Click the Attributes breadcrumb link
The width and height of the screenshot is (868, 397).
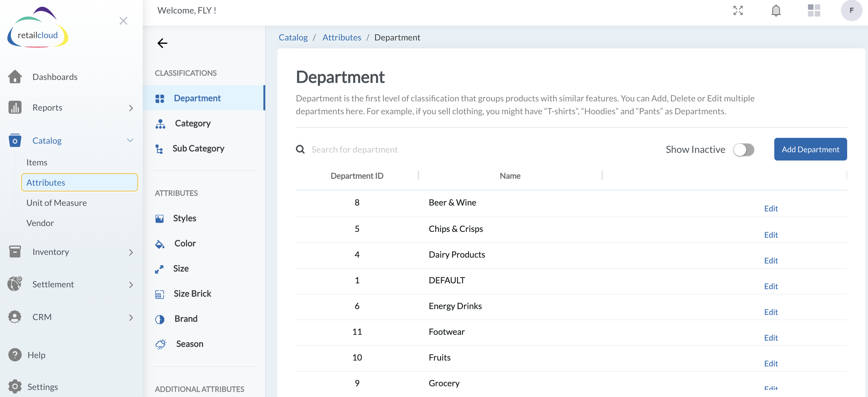pos(341,37)
